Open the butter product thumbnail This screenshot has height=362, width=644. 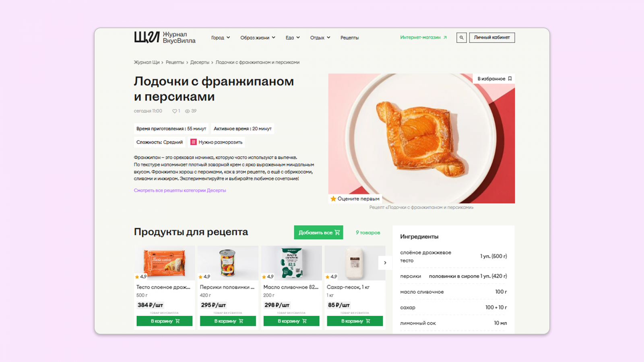tap(291, 263)
